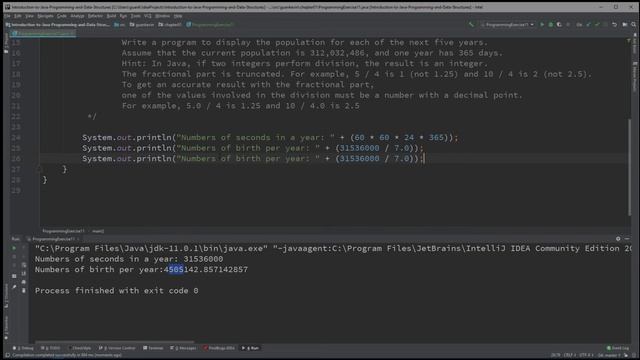Viewport: 640px width, 360px height.
Task: Open the VCS menu
Action: [x=148, y=16]
